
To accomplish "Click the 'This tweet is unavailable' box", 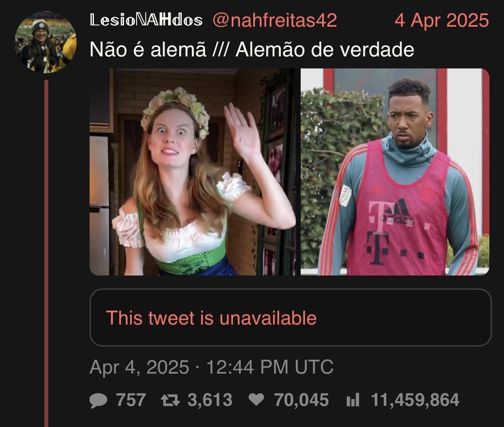I will click(291, 317).
